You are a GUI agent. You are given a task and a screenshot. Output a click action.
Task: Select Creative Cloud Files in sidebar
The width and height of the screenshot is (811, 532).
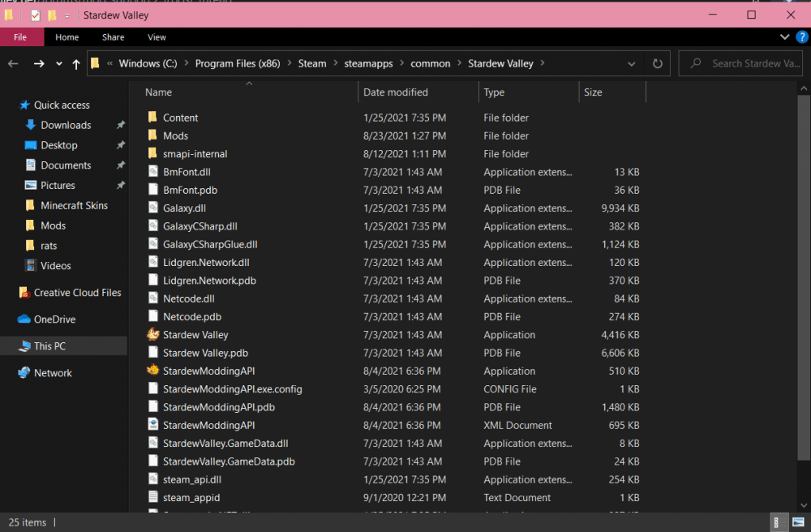click(x=78, y=293)
